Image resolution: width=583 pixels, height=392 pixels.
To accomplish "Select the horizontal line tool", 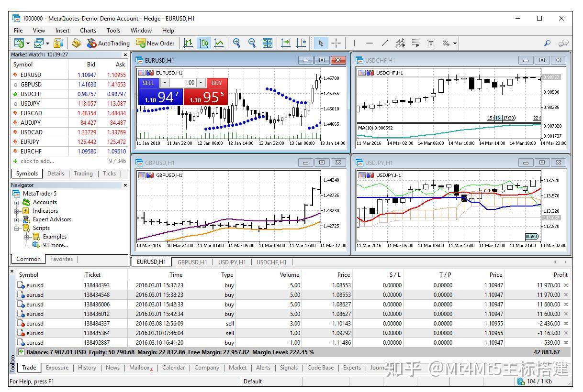I will pos(369,43).
